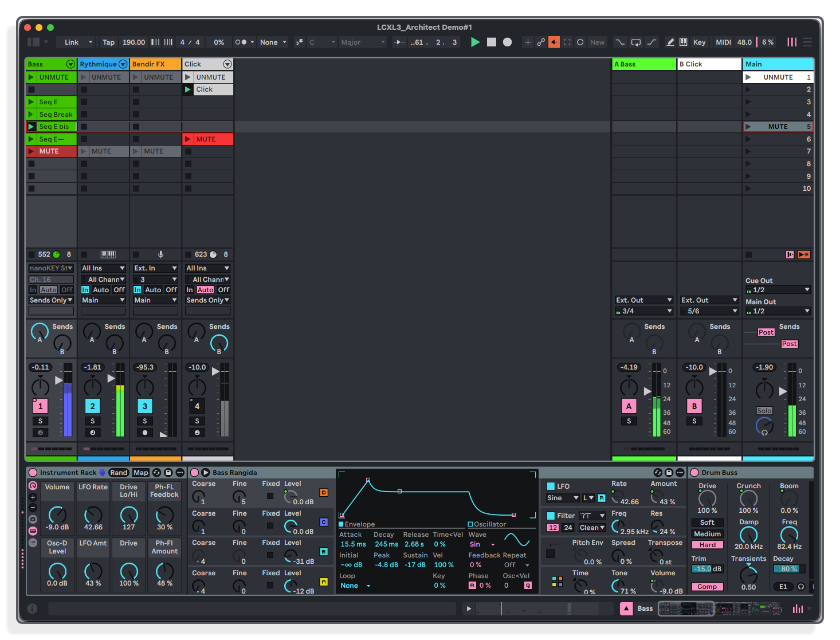Enable Draw Mode pencil icon

click(x=670, y=42)
